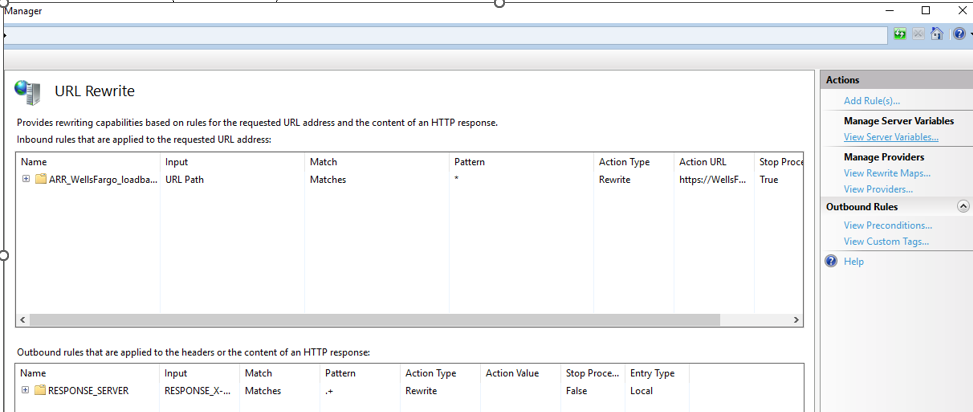
Task: Go to the Home icon
Action: [937, 34]
